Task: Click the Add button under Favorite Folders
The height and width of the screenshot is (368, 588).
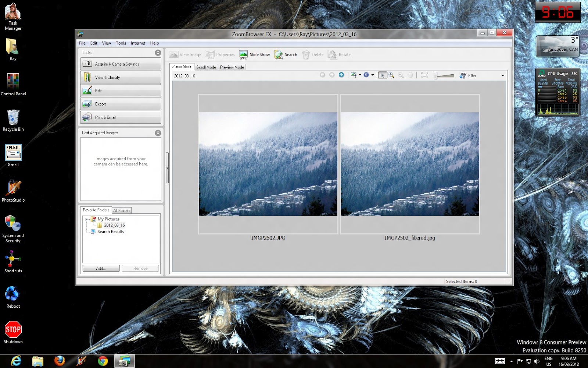Action: [x=100, y=268]
